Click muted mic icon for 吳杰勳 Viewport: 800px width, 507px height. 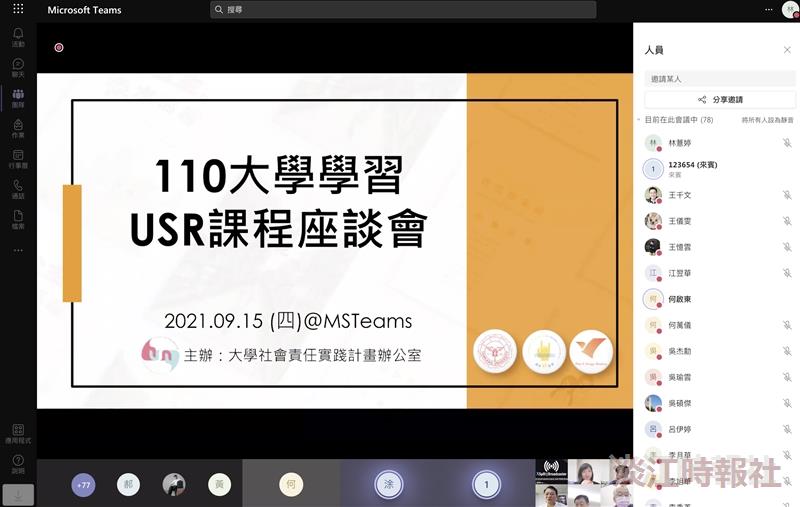click(787, 351)
